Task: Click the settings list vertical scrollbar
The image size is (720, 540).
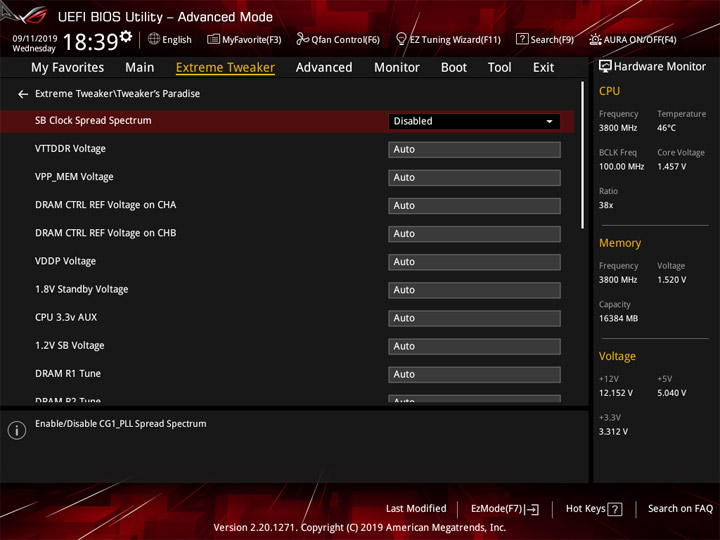Action: coord(582,155)
